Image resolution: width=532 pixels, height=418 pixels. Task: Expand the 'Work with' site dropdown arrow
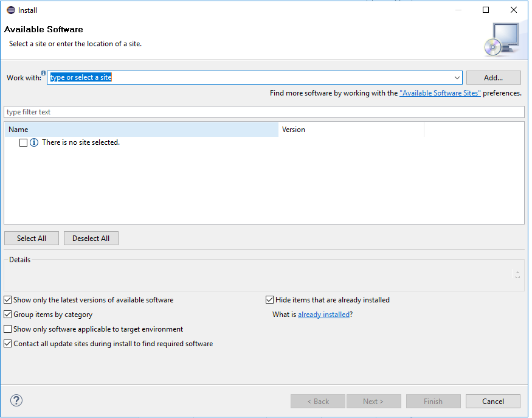[457, 78]
